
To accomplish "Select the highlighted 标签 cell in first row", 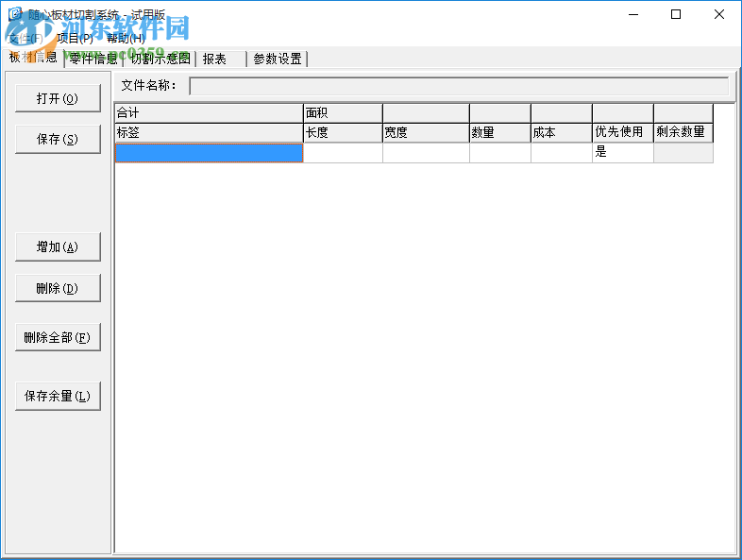I will click(209, 153).
